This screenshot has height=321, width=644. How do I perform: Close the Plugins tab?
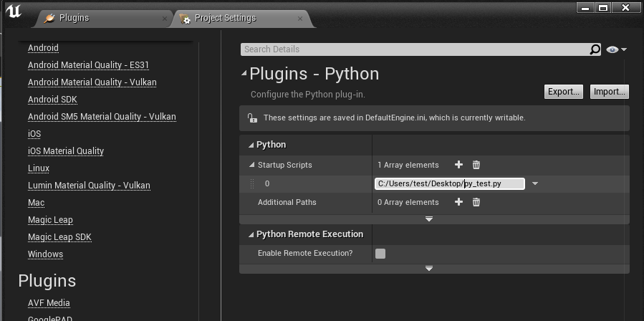click(164, 19)
